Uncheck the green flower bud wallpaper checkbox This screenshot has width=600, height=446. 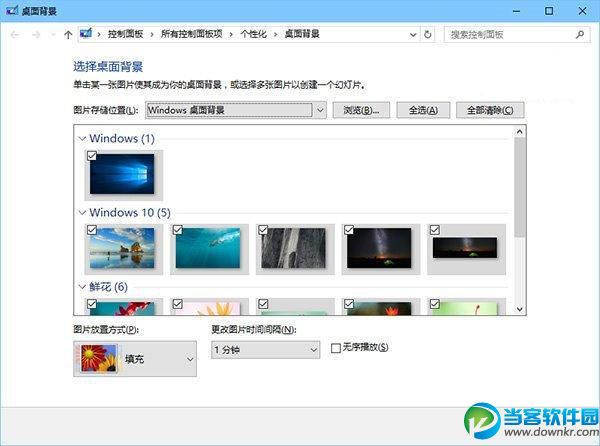[435, 304]
